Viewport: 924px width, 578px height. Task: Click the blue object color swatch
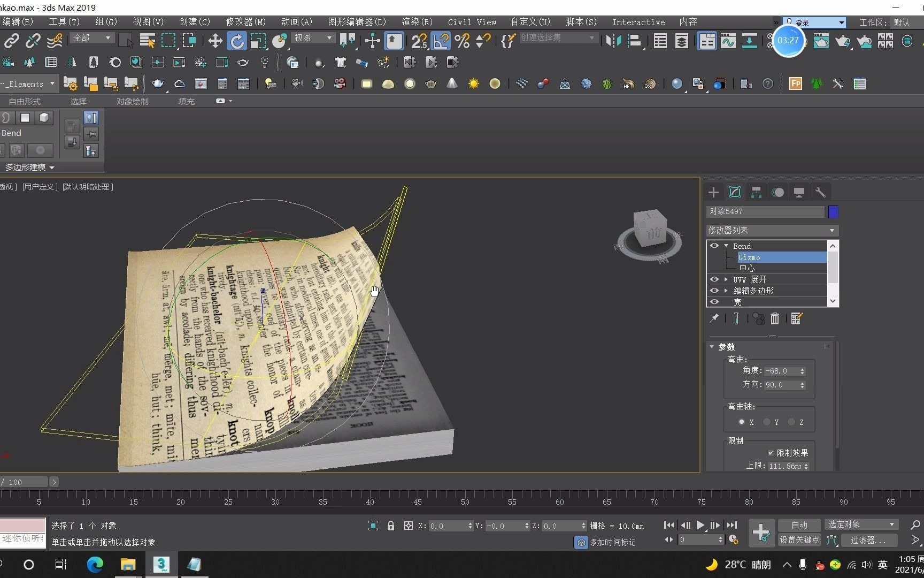(x=833, y=212)
